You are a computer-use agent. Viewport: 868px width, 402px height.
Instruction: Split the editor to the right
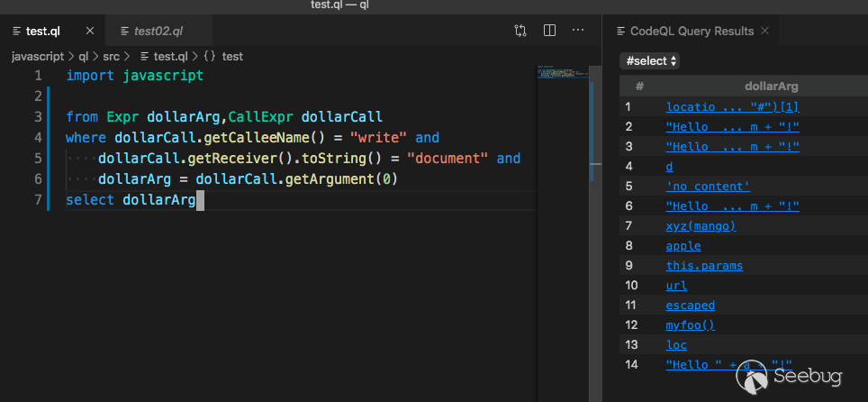(549, 31)
